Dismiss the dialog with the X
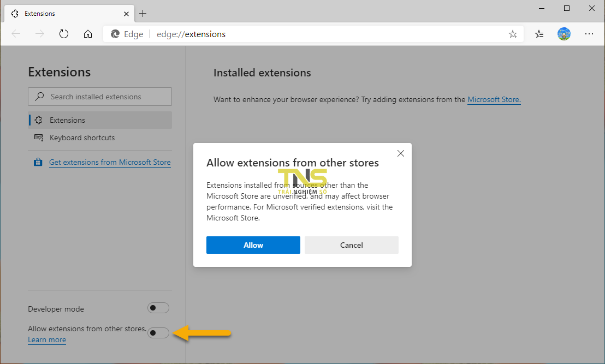 pos(401,153)
